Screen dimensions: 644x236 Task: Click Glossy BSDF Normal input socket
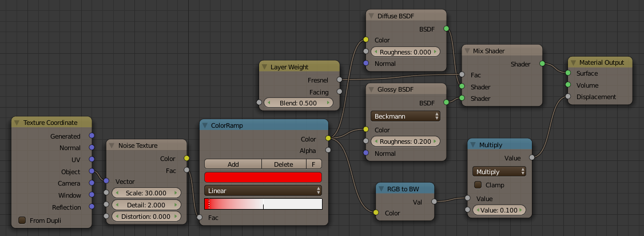pos(366,153)
